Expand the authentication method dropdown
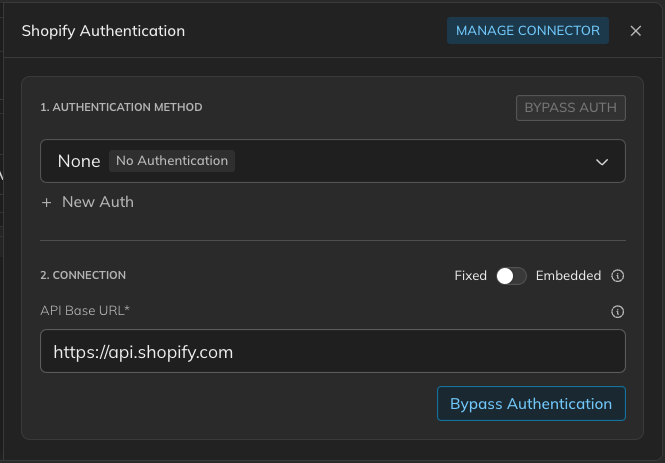 (x=332, y=161)
